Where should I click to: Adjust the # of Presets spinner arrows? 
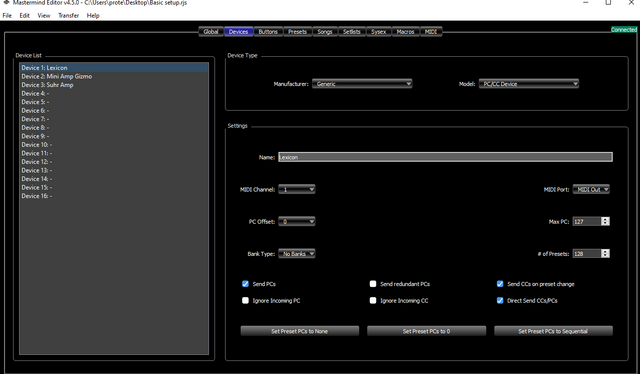(605, 254)
